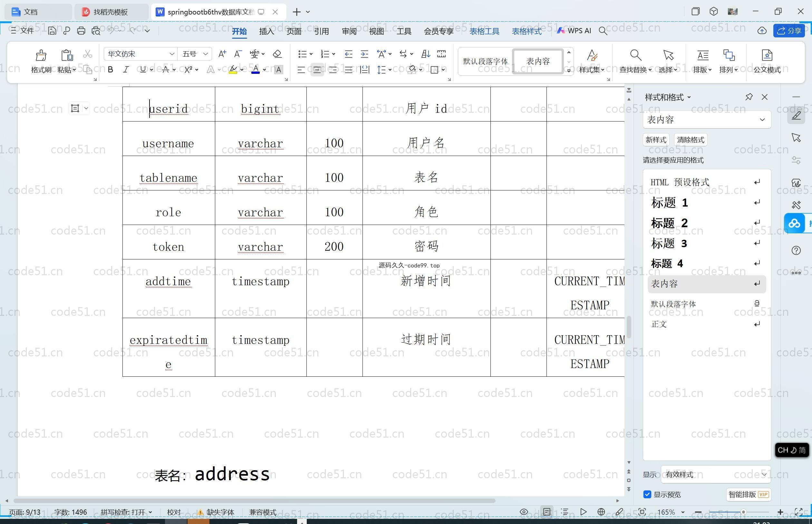Screen dimensions: 812x524
Task: Toggle Italic formatting
Action: point(126,69)
